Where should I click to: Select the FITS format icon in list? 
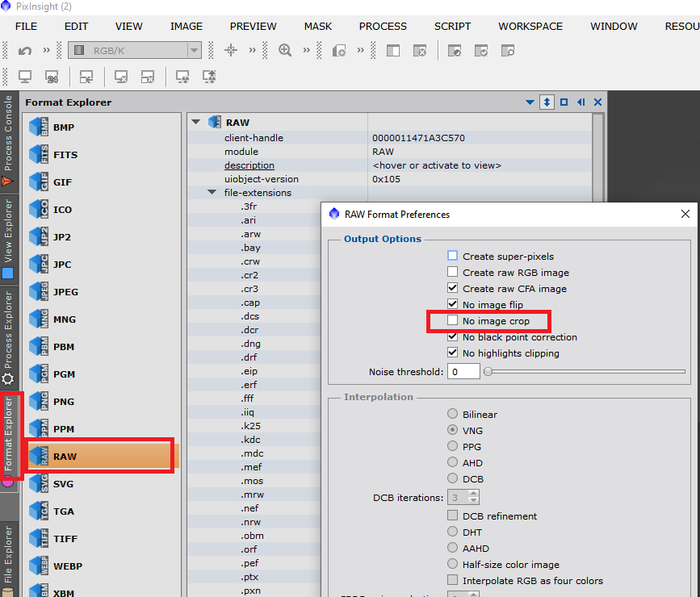39,155
